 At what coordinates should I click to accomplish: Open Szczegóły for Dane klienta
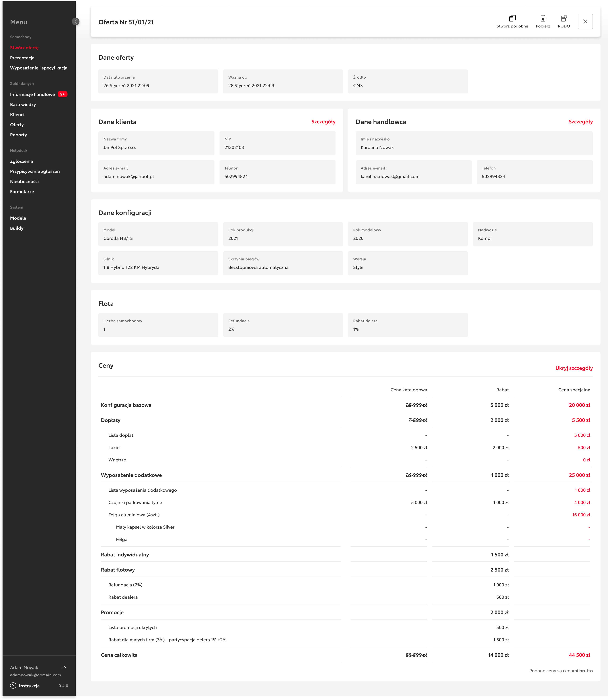tap(323, 122)
